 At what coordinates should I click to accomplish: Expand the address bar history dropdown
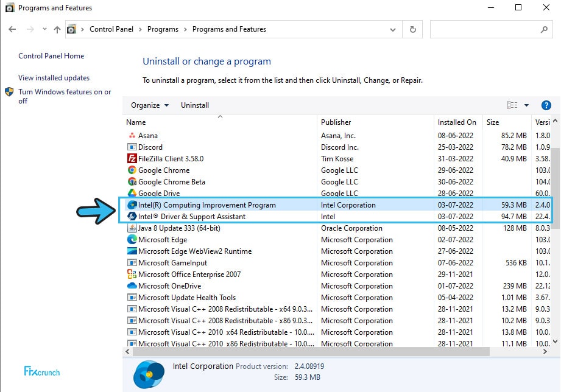(392, 30)
